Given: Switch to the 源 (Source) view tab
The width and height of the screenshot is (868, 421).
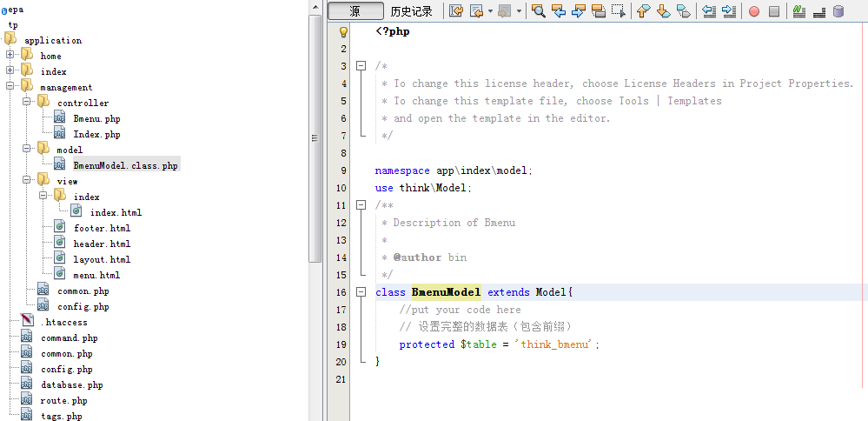Looking at the screenshot, I should 355,11.
